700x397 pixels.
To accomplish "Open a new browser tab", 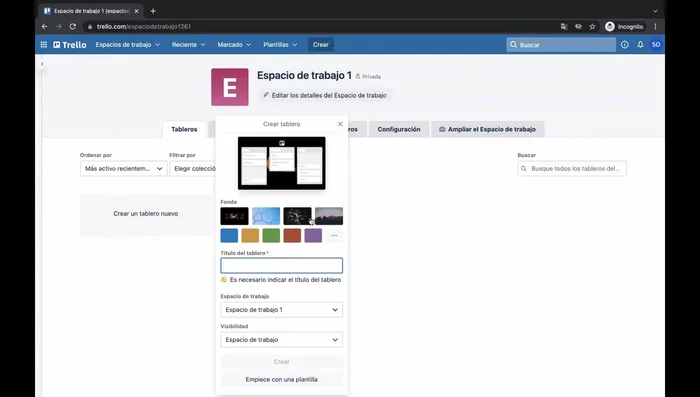I will pos(153,11).
